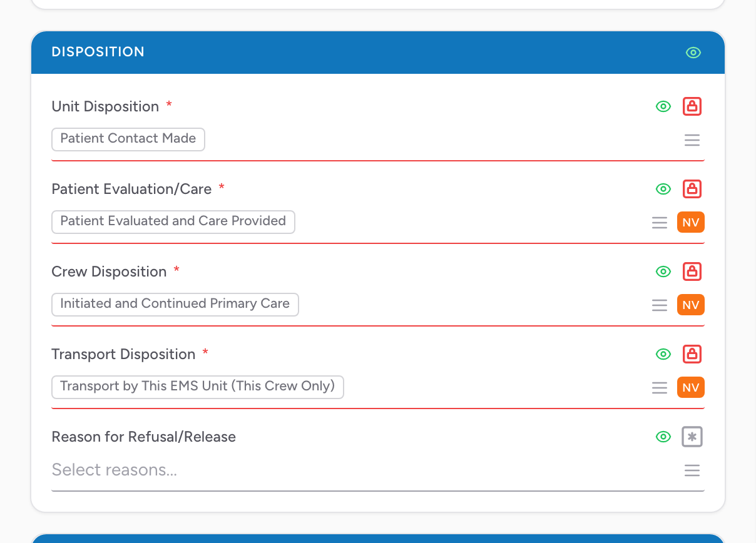Click NV badge for Transport Disposition
This screenshot has width=756, height=543.
(x=691, y=388)
